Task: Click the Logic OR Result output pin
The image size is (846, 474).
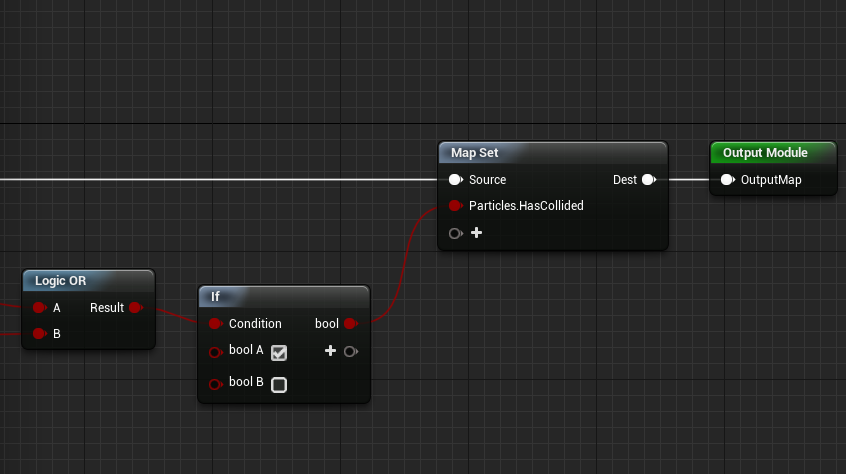Action: pyautogui.click(x=136, y=308)
